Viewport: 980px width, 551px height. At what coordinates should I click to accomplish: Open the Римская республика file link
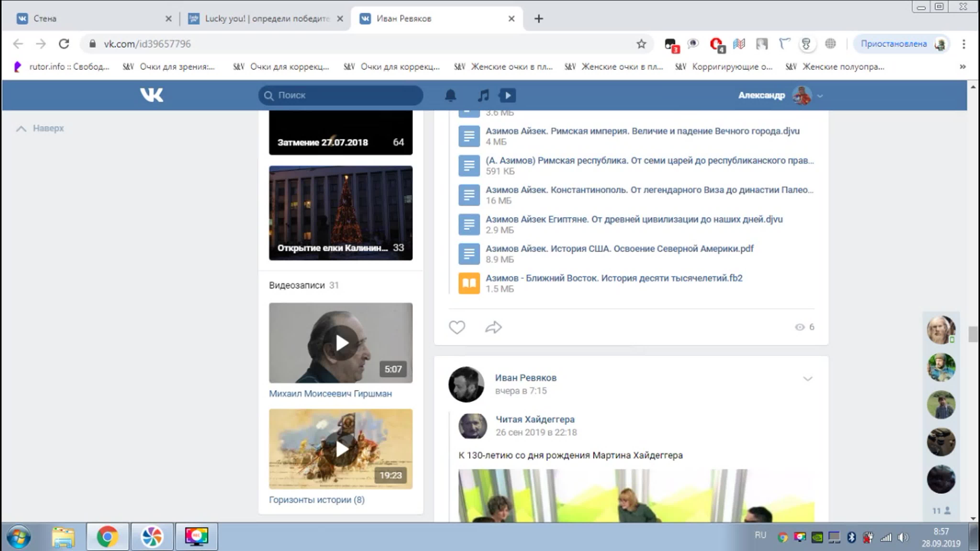tap(649, 160)
